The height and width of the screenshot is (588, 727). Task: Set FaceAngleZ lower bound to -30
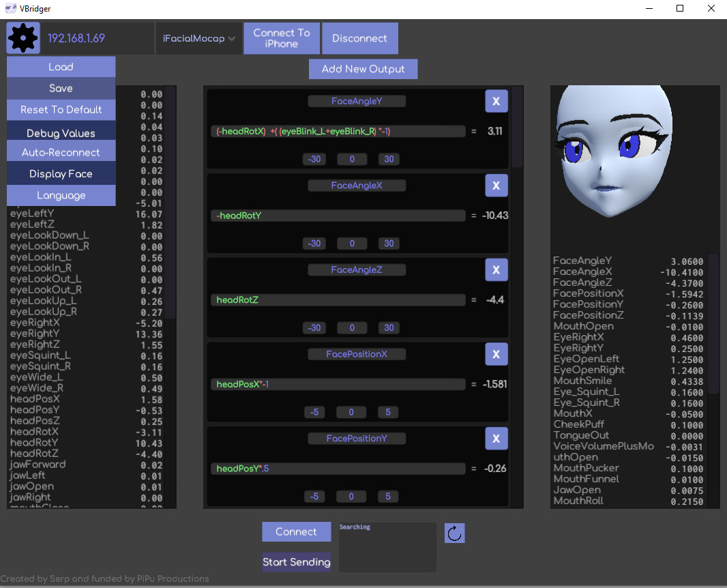[314, 327]
